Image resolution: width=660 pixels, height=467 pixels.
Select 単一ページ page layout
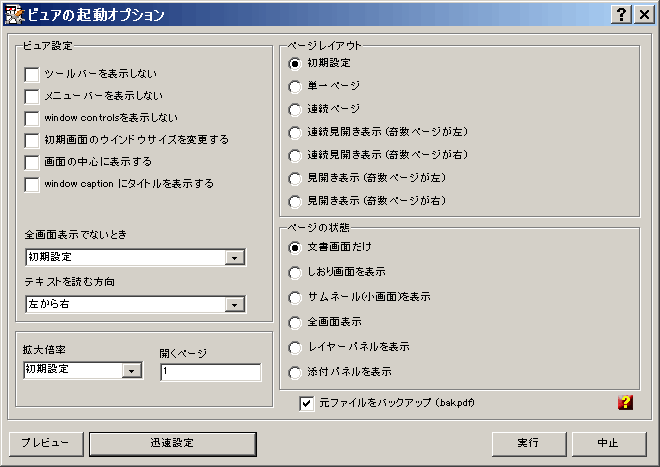295,86
